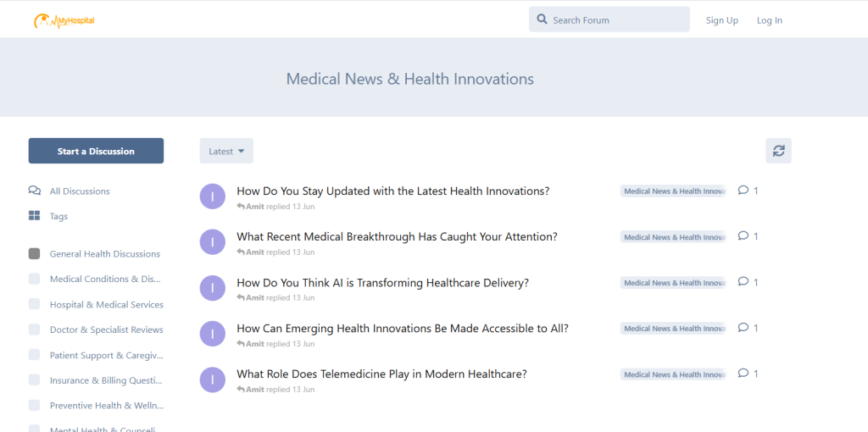Click the MyHospital logo
Screen dimensions: 868x432
[x=64, y=20]
